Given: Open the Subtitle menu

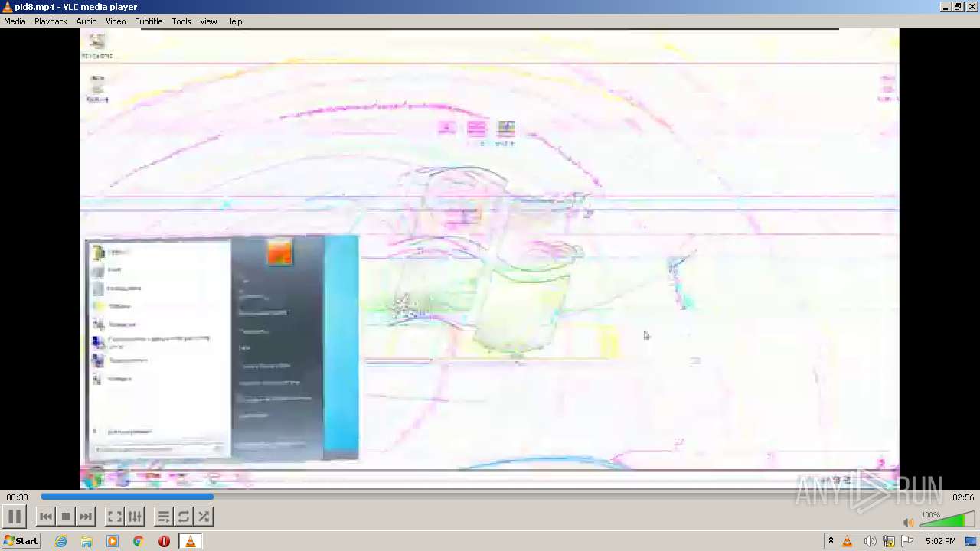Looking at the screenshot, I should tap(149, 21).
